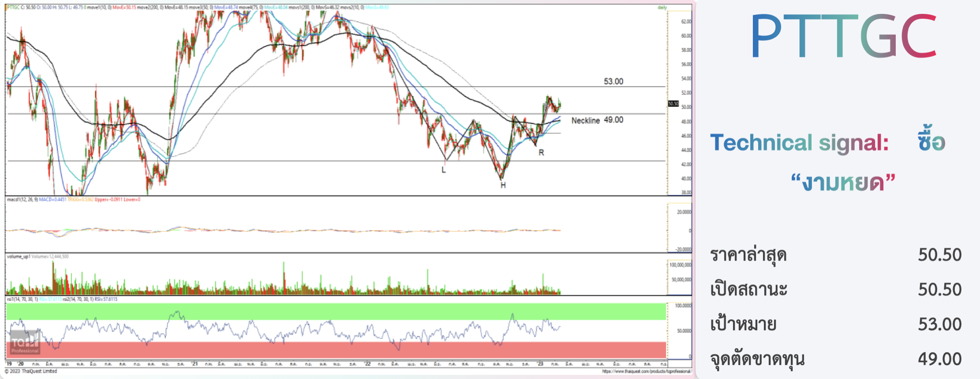Click the 'MACD=0.4451' reading

(53, 199)
